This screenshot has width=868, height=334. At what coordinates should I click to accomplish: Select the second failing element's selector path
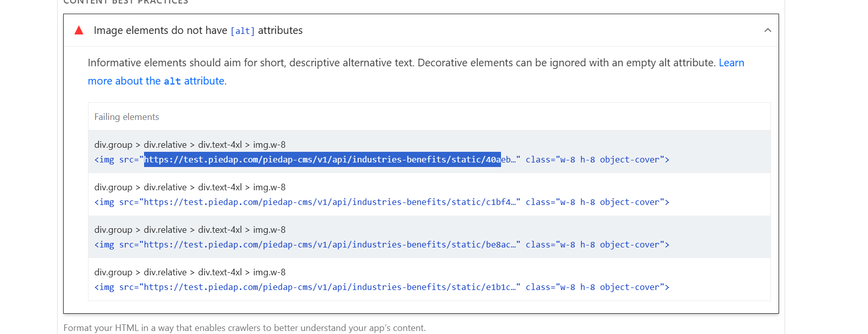190,187
